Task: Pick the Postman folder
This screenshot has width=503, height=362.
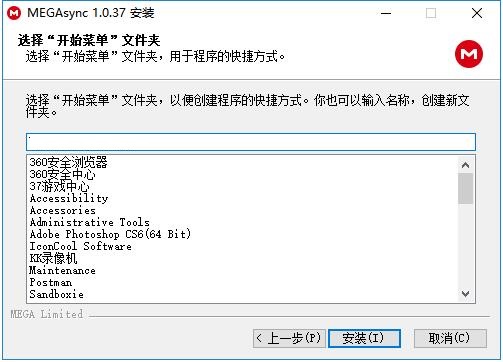Action: [51, 282]
